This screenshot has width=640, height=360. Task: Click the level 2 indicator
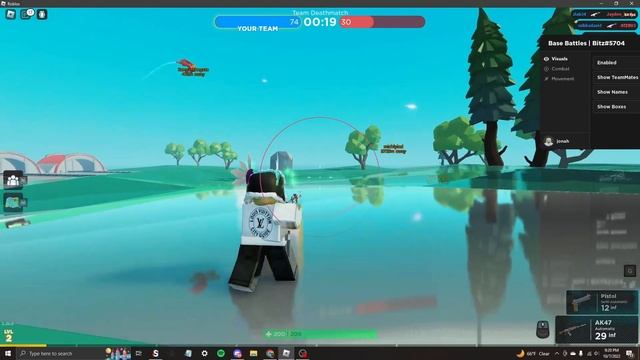click(x=9, y=336)
